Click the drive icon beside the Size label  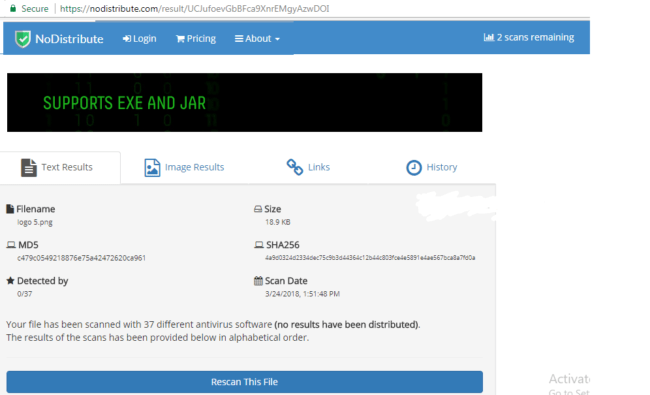pyautogui.click(x=258, y=209)
